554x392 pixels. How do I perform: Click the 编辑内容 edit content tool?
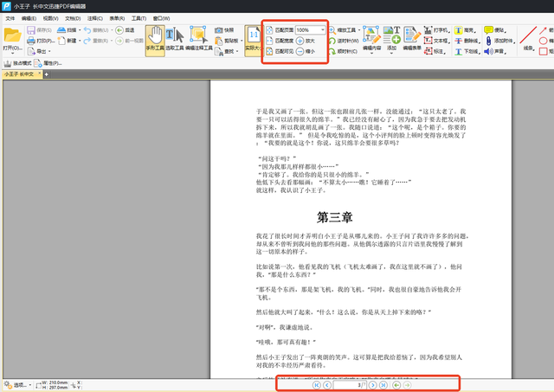[x=371, y=38]
